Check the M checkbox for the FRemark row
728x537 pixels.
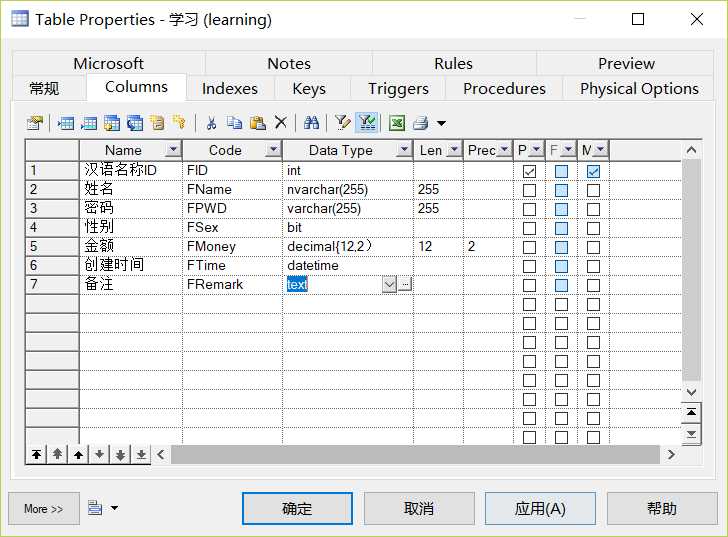tap(593, 285)
